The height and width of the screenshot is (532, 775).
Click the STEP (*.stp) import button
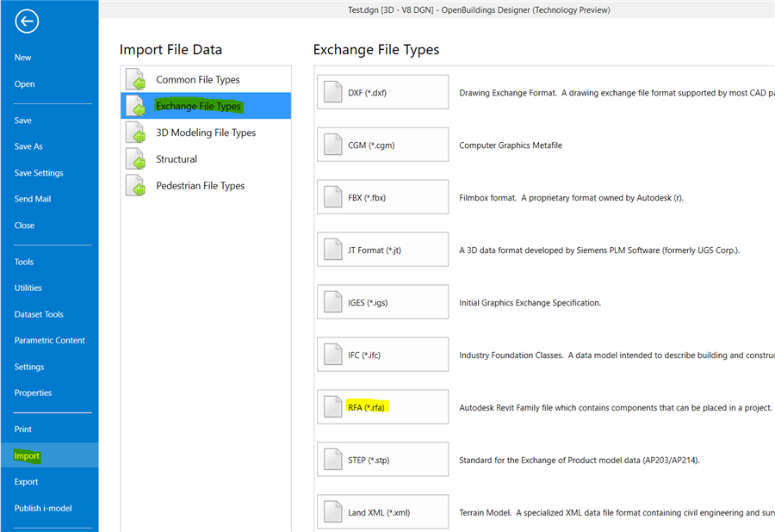[382, 460]
